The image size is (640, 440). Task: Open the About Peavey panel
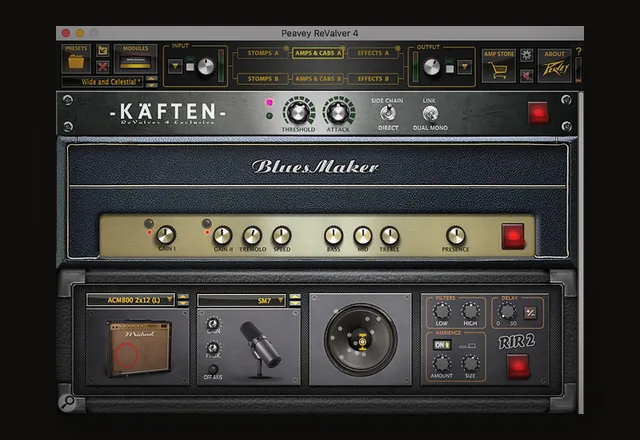(x=554, y=66)
